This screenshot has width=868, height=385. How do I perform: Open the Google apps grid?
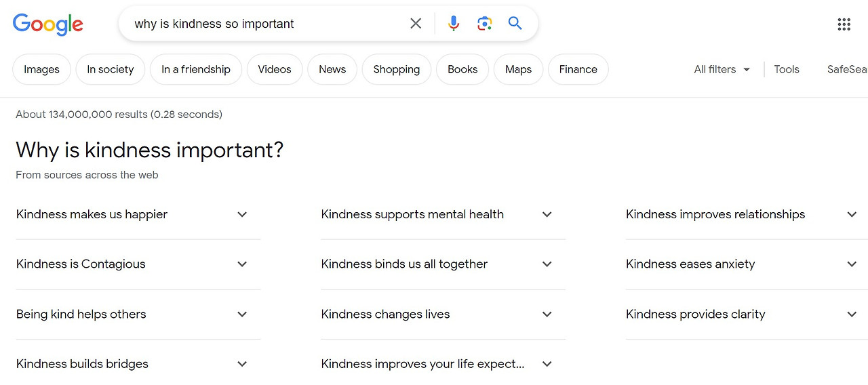point(844,24)
